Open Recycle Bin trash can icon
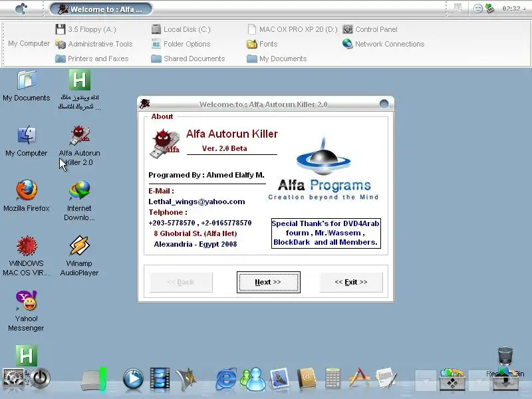532x399 pixels. (505, 356)
